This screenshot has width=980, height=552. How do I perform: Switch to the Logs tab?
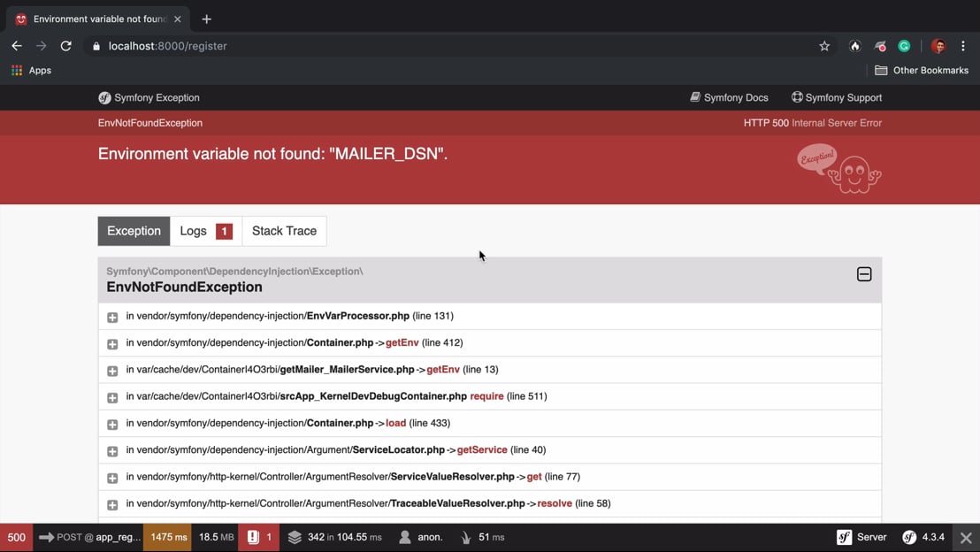(x=206, y=231)
